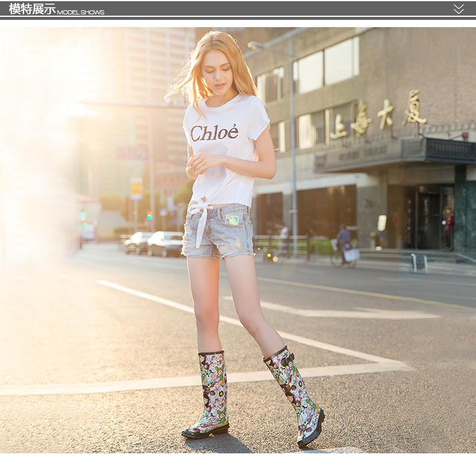Click the building's dark entrance doorway
The height and width of the screenshot is (460, 476).
click(x=428, y=217)
